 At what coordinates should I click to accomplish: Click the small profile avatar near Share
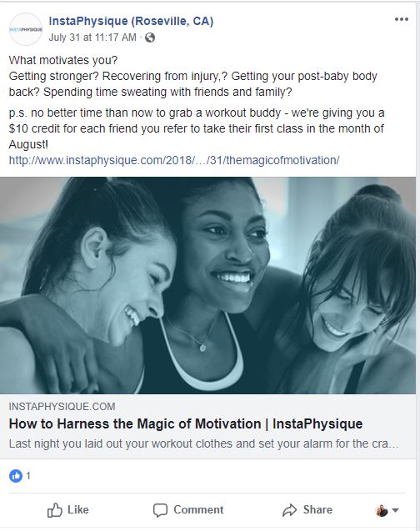pyautogui.click(x=382, y=510)
